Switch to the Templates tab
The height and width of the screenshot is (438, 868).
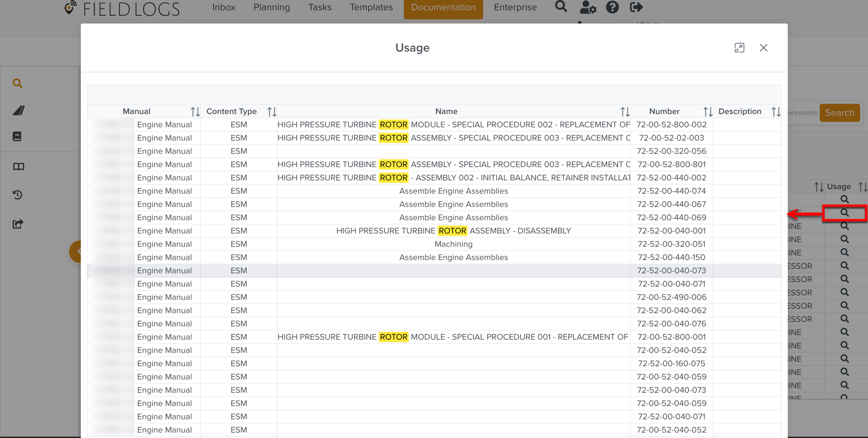(371, 7)
